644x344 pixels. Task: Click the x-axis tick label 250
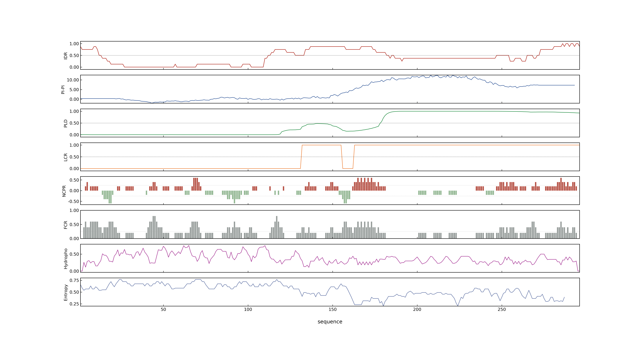click(x=501, y=309)
